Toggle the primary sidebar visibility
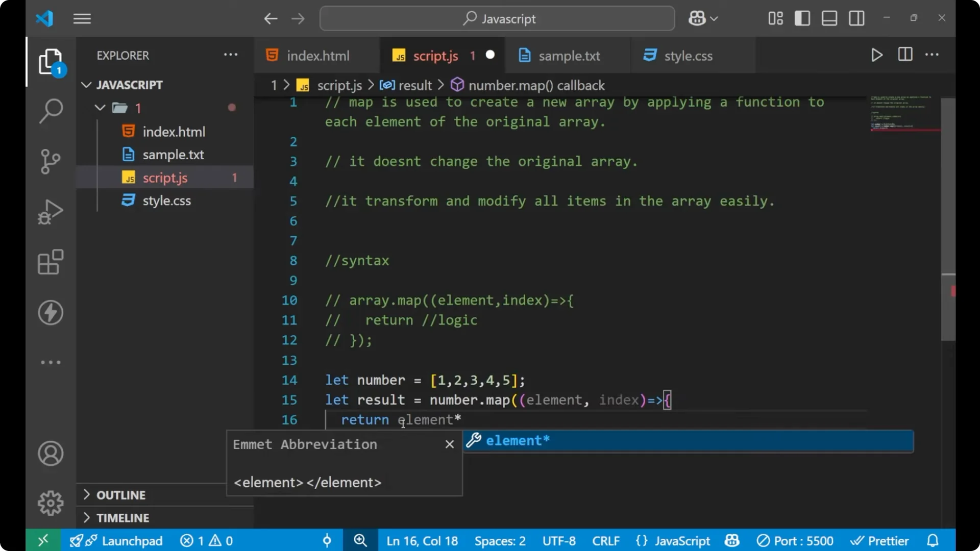980x551 pixels. 802,18
